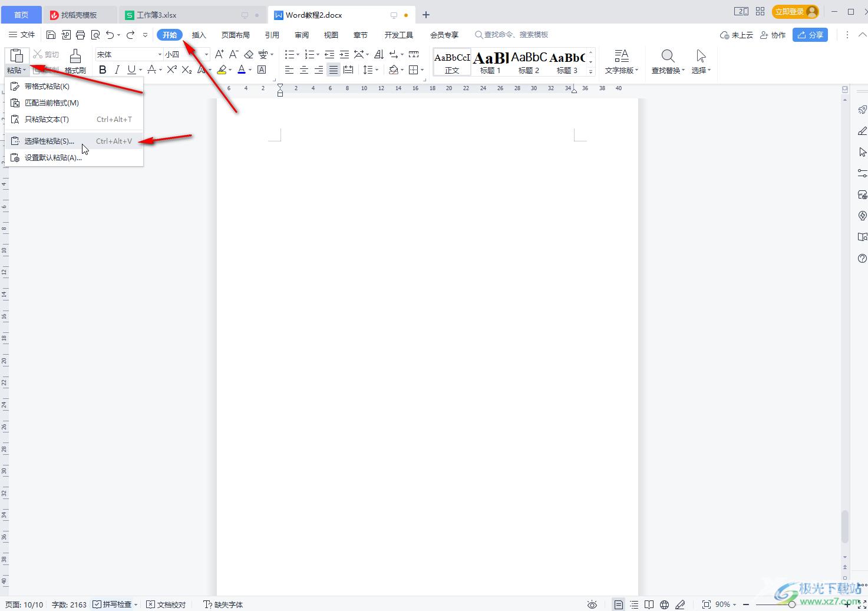This screenshot has width=868, height=611.
Task: Toggle spell check in status bar
Action: pos(112,605)
